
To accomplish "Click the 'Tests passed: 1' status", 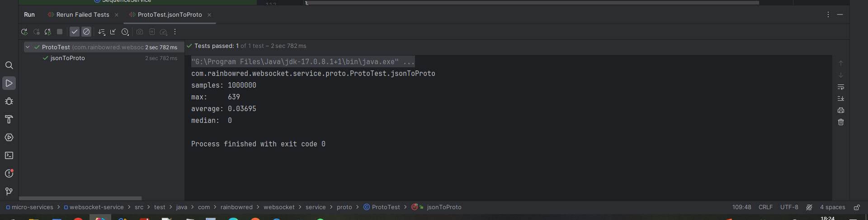I will [x=216, y=46].
